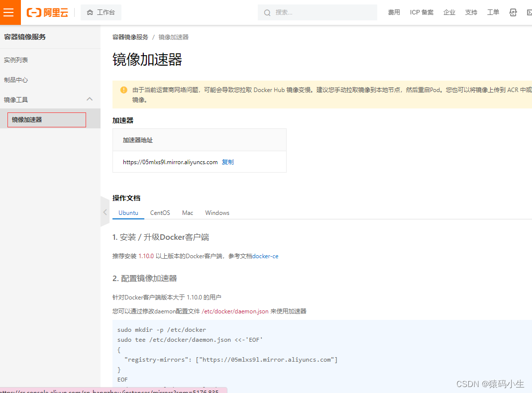Click the 容器镜像服务 sidebar title
This screenshot has height=393, width=532.
point(25,37)
